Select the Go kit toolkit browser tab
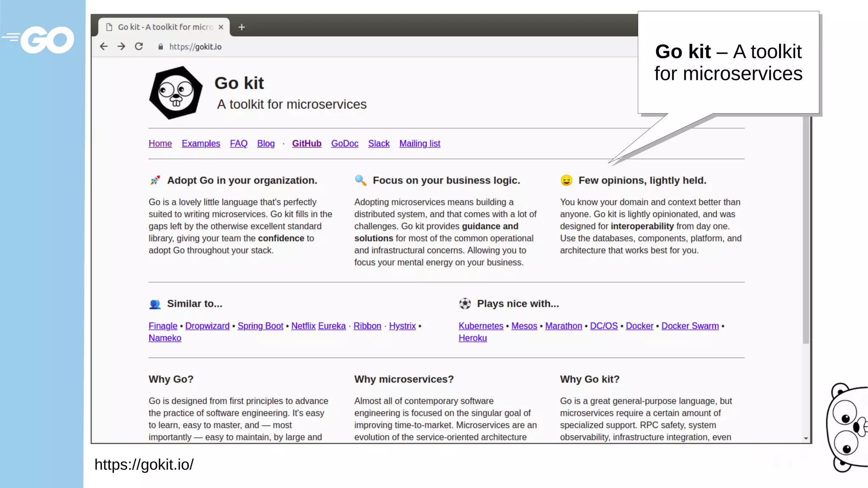 [x=165, y=27]
